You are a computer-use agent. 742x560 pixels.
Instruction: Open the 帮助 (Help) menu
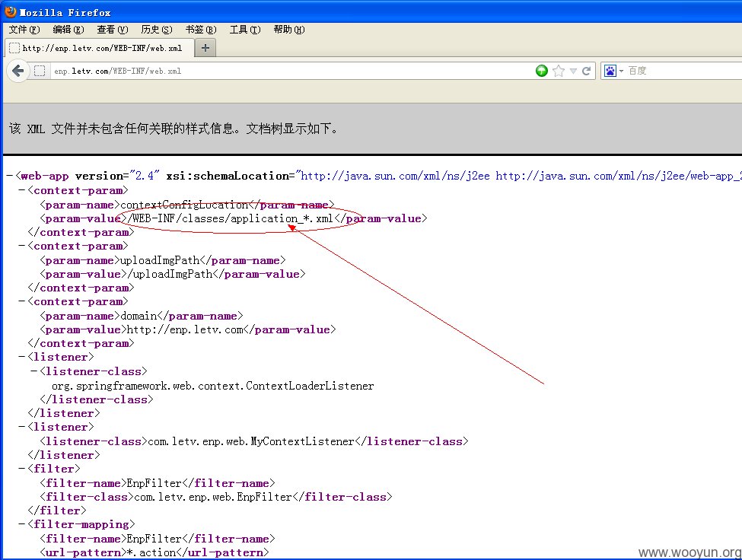tap(288, 30)
